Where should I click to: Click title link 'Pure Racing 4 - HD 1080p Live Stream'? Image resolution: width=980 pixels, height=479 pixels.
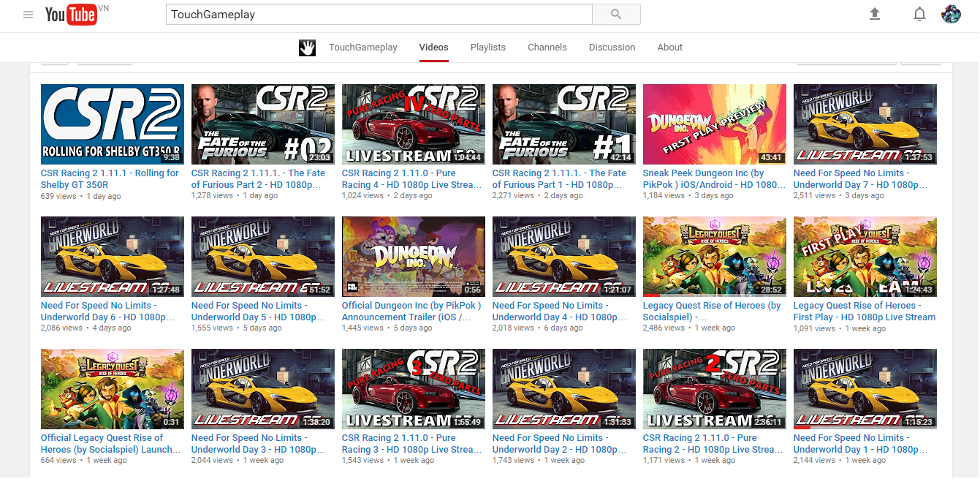click(412, 179)
